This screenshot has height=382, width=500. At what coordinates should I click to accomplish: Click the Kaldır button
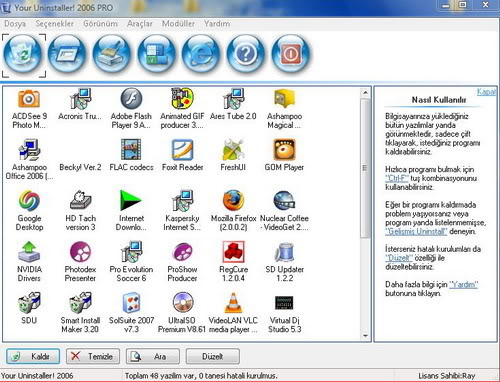33,356
